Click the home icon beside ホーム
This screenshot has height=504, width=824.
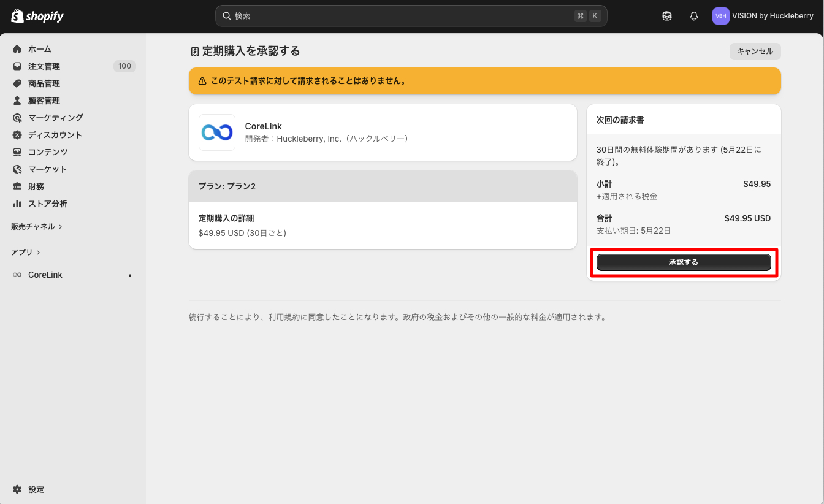[x=17, y=49]
